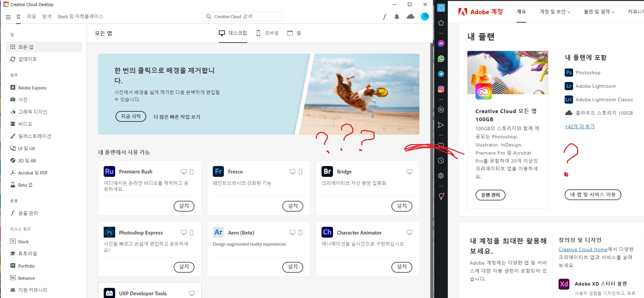This screenshot has width=644, height=298.
Task: Open Messenger in browser sidebar
Action: click(x=441, y=44)
